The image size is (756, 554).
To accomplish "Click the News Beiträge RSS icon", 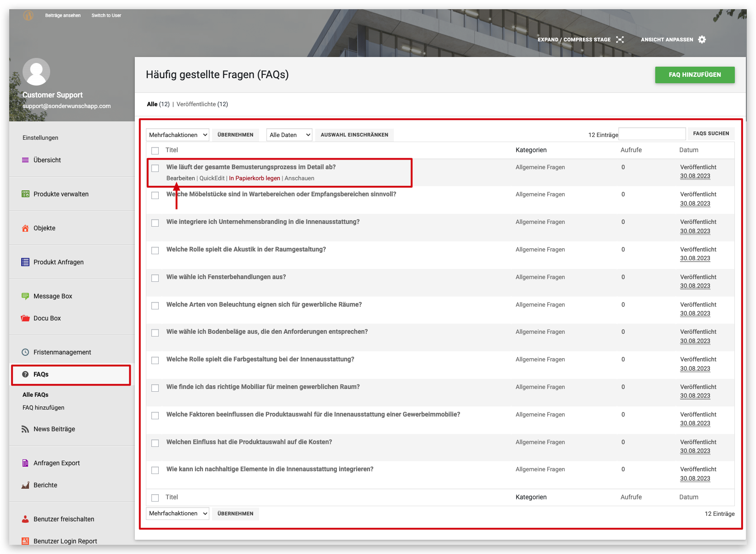I will click(25, 429).
